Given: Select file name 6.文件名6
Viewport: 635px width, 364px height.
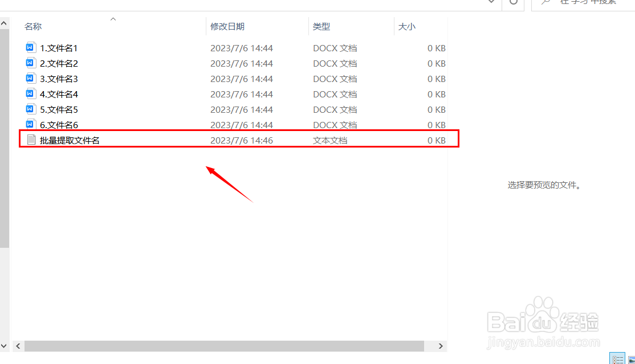Looking at the screenshot, I should [x=59, y=125].
